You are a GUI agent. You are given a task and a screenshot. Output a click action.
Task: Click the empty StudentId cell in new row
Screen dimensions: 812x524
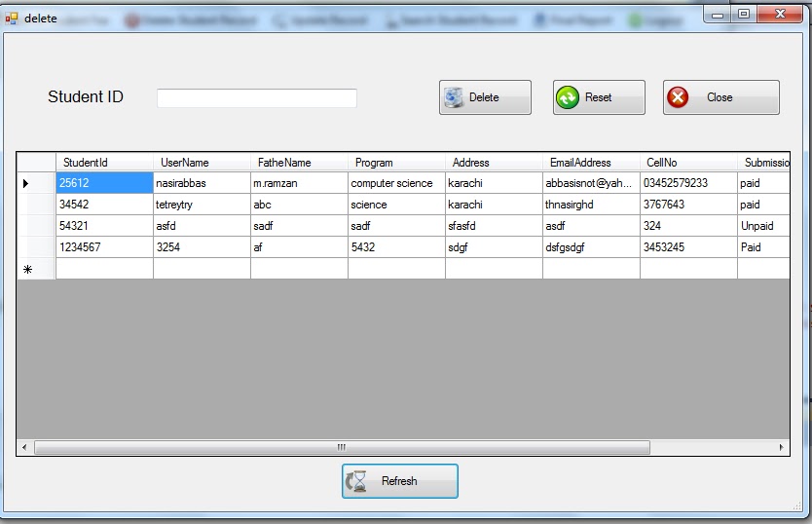104,269
